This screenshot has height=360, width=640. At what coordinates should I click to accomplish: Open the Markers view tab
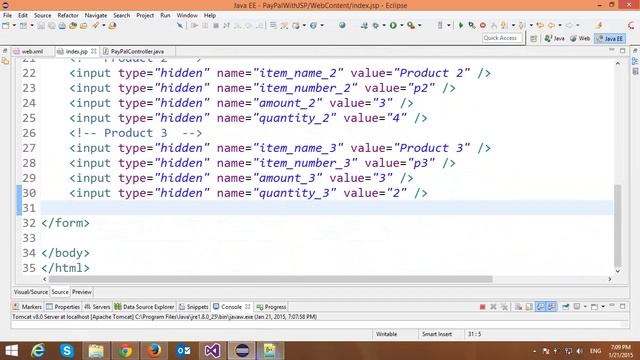click(x=28, y=307)
